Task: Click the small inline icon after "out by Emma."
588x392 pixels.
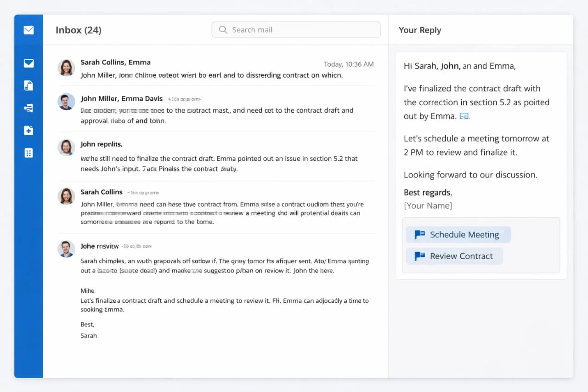Action: (464, 116)
